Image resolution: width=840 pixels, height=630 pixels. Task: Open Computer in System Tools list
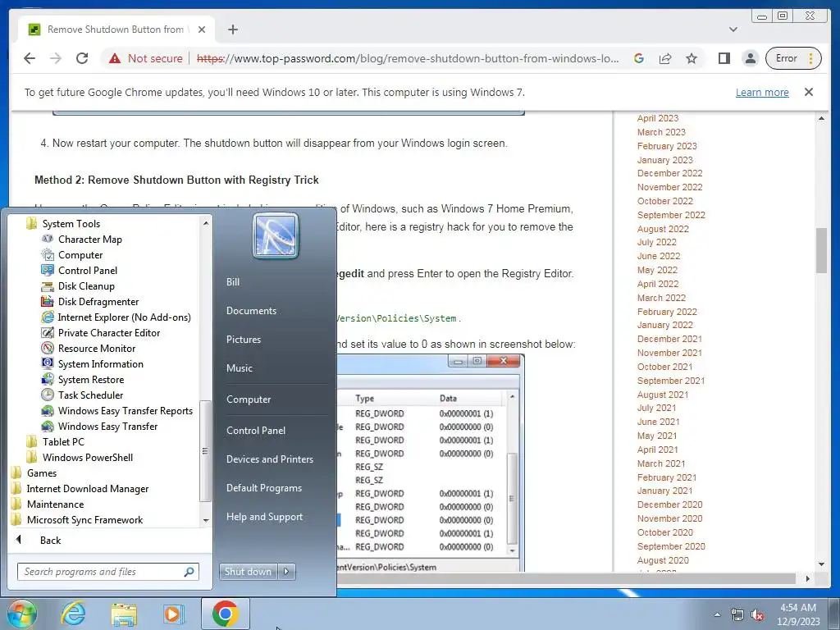[80, 255]
